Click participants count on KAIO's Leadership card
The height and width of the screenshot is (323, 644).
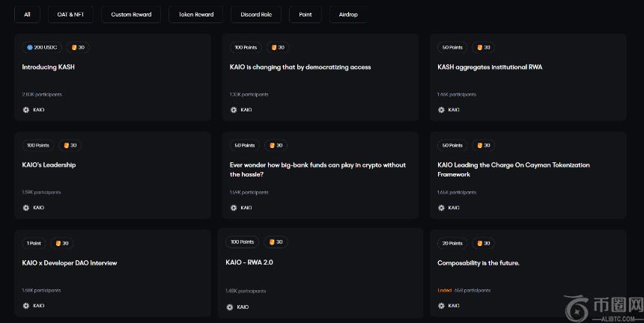(41, 192)
